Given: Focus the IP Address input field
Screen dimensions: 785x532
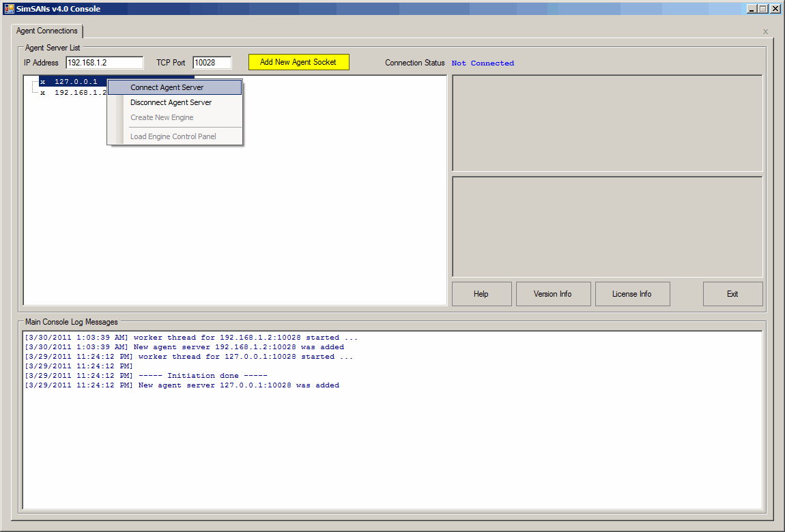Looking at the screenshot, I should point(104,63).
